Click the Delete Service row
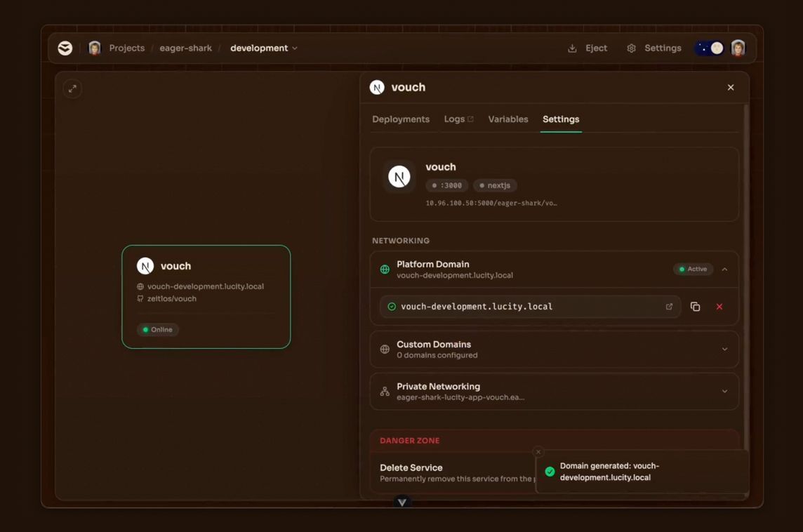Screen dimensions: 803x532 [457, 472]
